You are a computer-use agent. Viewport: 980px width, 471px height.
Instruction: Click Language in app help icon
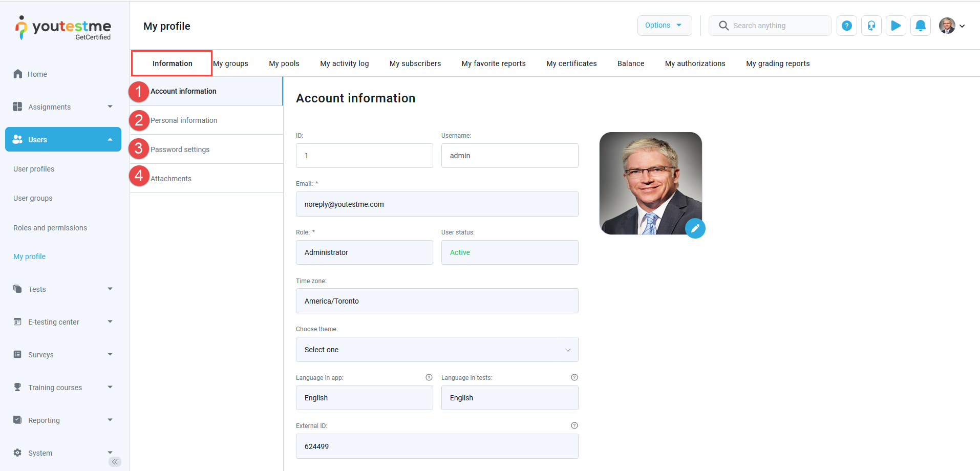click(429, 377)
